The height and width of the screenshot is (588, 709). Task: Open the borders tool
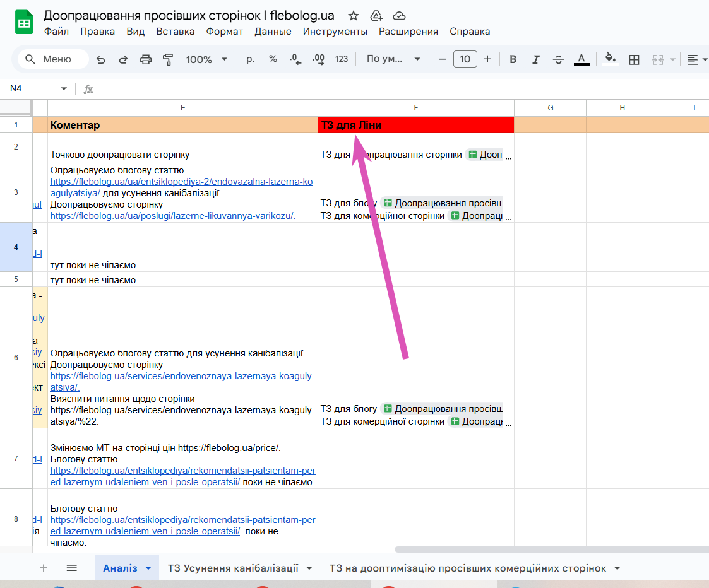[634, 59]
